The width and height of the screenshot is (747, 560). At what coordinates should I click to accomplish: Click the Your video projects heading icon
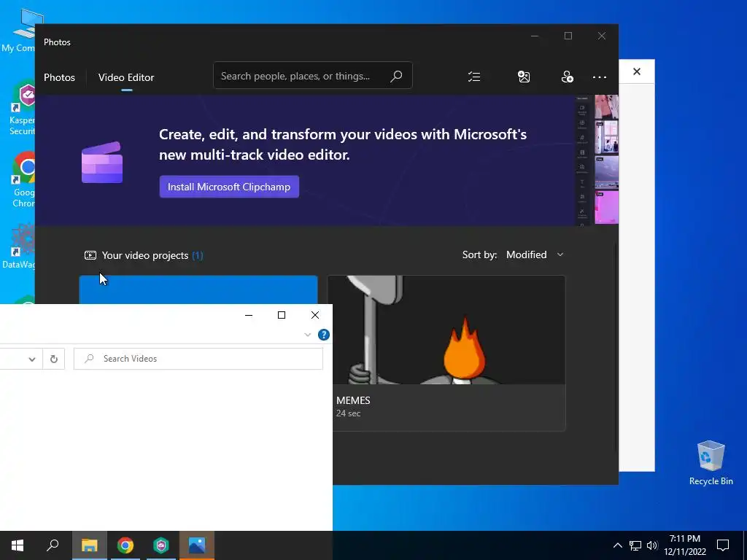tap(90, 255)
